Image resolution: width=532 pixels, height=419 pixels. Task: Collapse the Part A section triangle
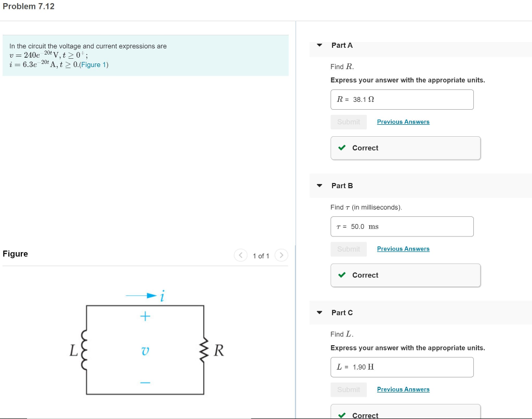click(x=320, y=45)
